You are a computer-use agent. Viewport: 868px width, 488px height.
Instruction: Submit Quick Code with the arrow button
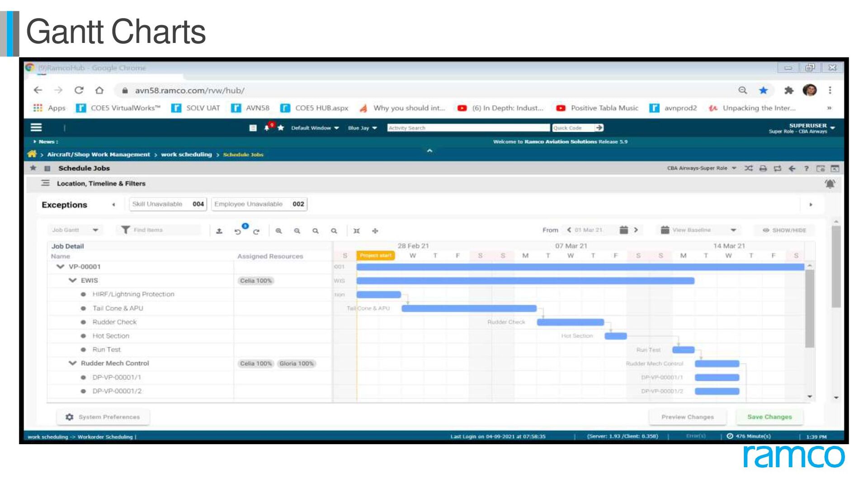point(599,128)
